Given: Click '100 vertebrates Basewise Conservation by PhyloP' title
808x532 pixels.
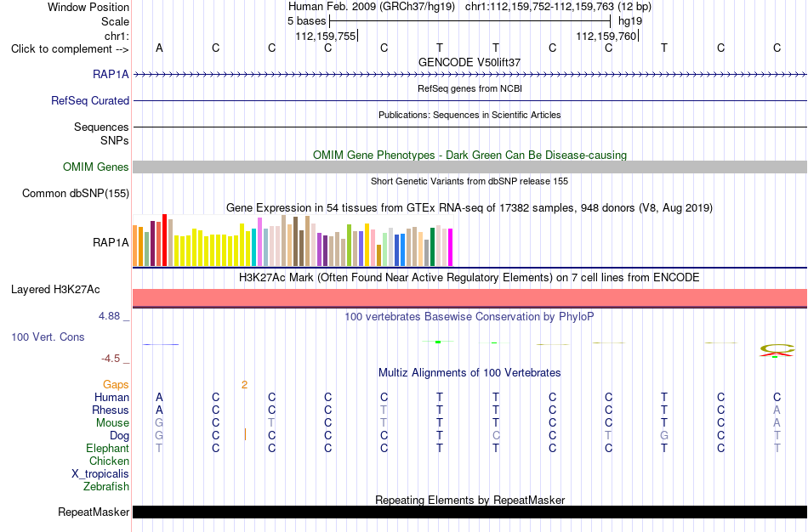Looking at the screenshot, I should coord(469,317).
